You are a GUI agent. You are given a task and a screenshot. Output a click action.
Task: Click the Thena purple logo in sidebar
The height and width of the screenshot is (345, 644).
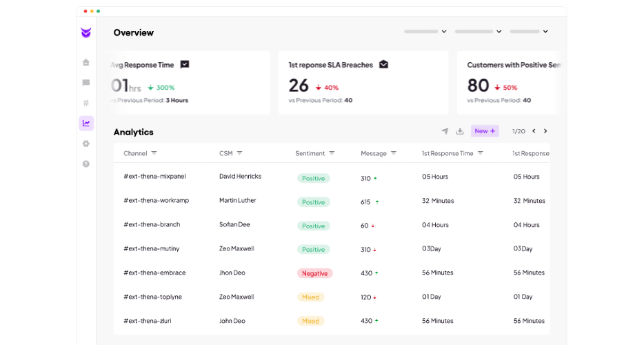point(85,32)
